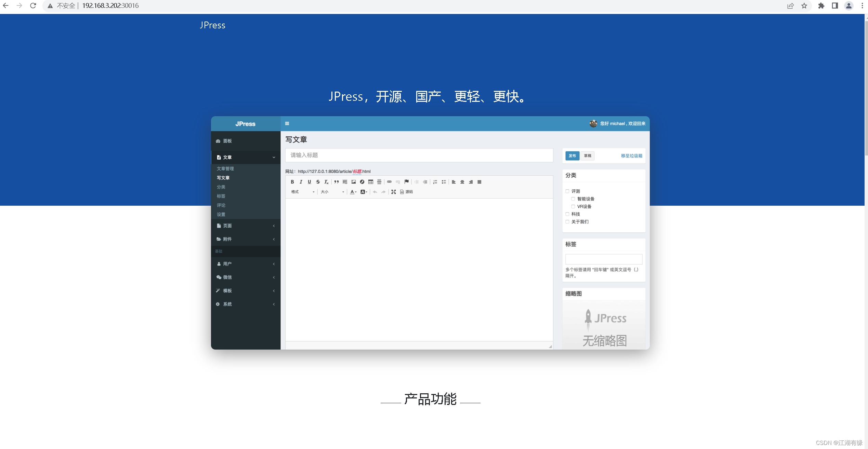The width and height of the screenshot is (868, 449).
Task: Expand the 系统 sidebar menu
Action: click(x=246, y=304)
